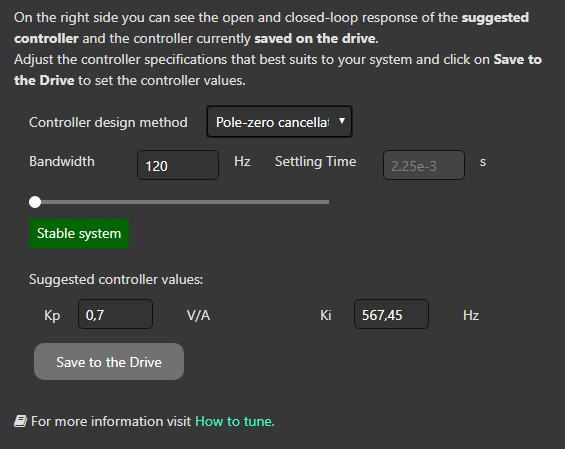Click the book icon beside For more information
The image size is (565, 449).
coord(21,421)
